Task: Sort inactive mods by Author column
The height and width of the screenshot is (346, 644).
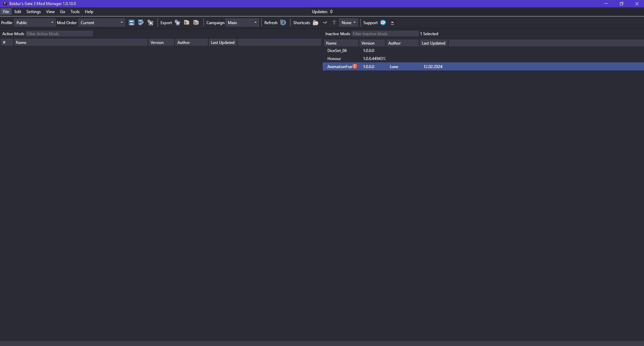Action: point(402,43)
